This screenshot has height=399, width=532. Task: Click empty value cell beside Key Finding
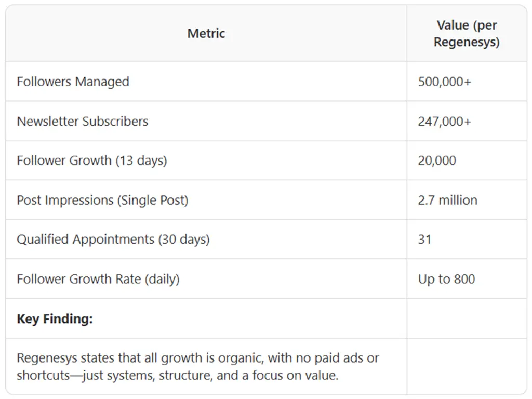(x=467, y=318)
